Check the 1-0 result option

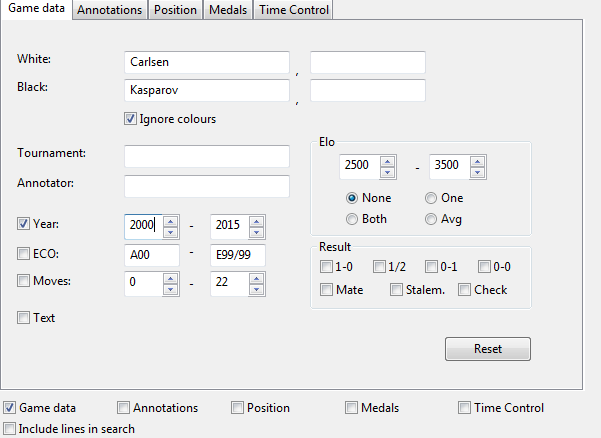click(327, 266)
